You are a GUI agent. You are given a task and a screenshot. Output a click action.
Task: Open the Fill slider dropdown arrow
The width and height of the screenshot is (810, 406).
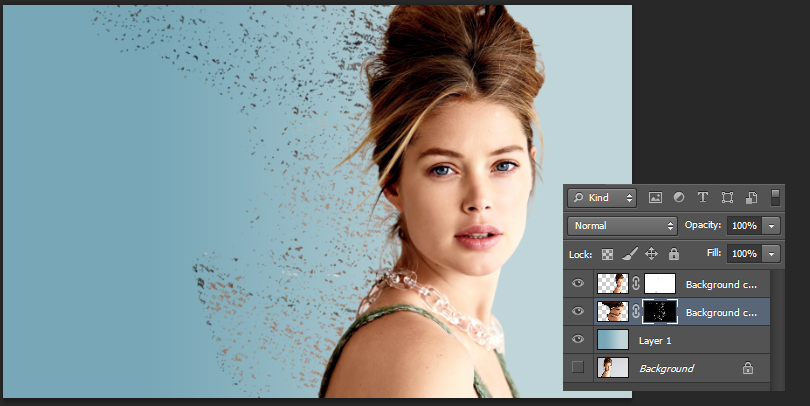point(771,254)
